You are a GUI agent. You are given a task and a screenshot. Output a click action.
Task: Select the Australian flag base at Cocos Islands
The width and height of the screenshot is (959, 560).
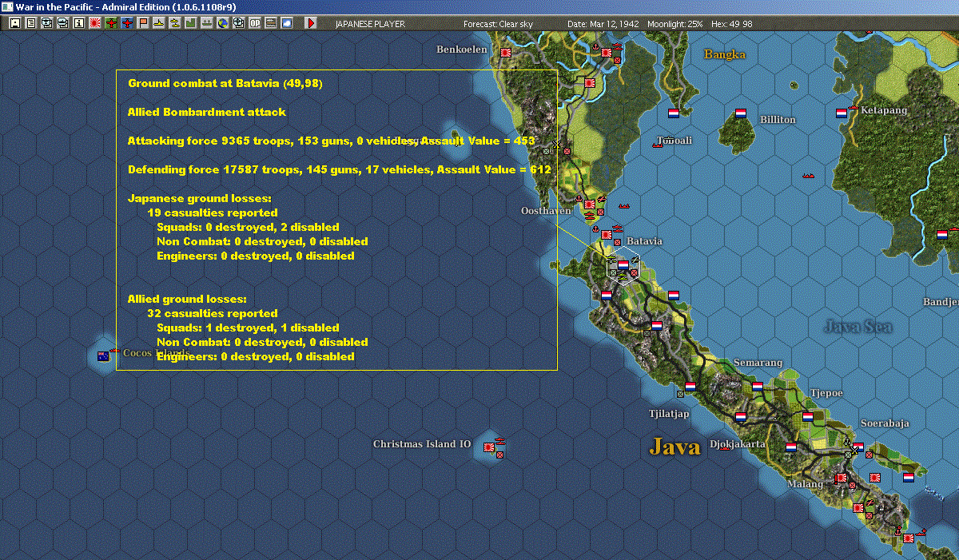pos(102,356)
